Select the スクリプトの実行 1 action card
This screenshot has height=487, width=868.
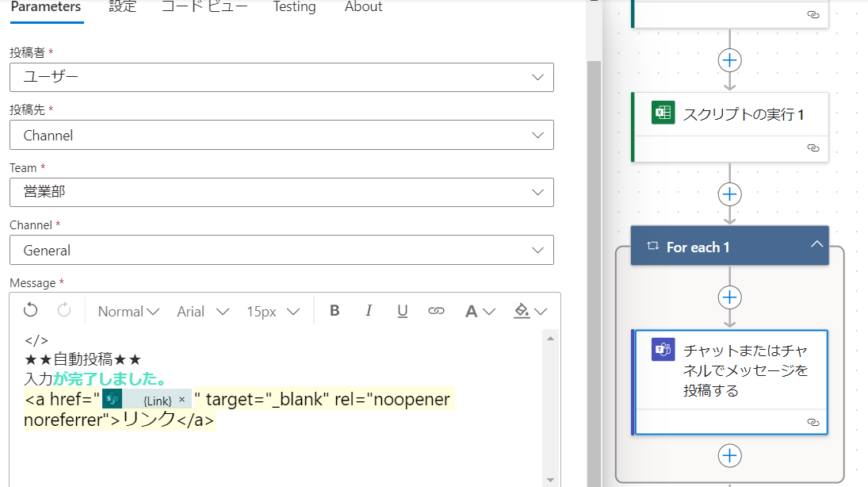point(729,127)
